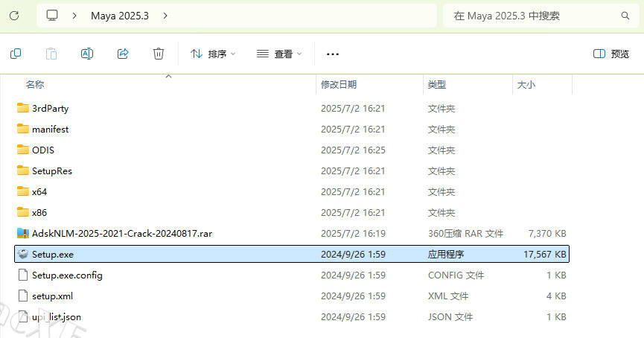Image resolution: width=644 pixels, height=338 pixels.
Task: Select the file name x86
Action: [x=39, y=213]
